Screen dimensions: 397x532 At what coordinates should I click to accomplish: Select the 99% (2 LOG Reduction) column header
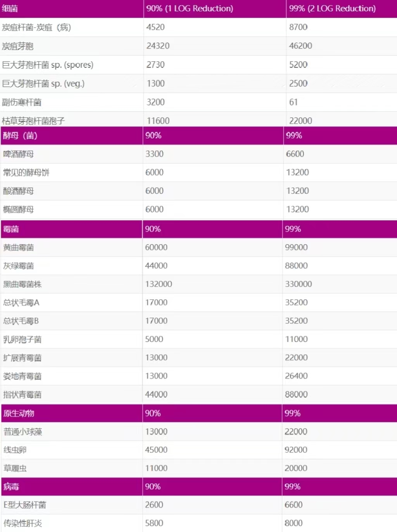tap(332, 9)
